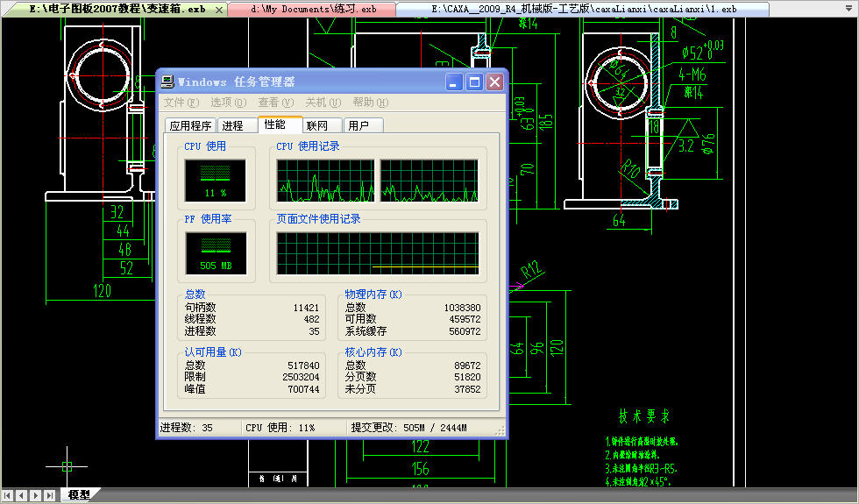Click the 4-M6 annotation in the drawing

(692, 74)
